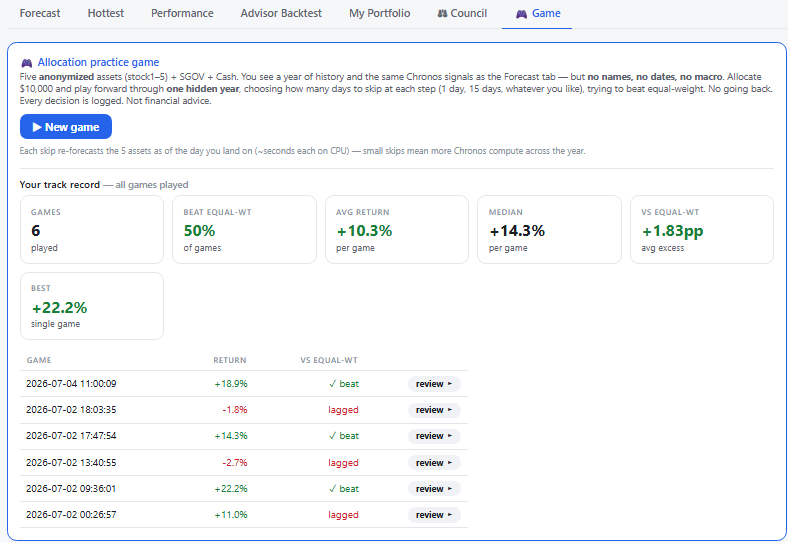This screenshot has height=542, width=788.
Task: Click the -1.8% return value
Action: (235, 410)
